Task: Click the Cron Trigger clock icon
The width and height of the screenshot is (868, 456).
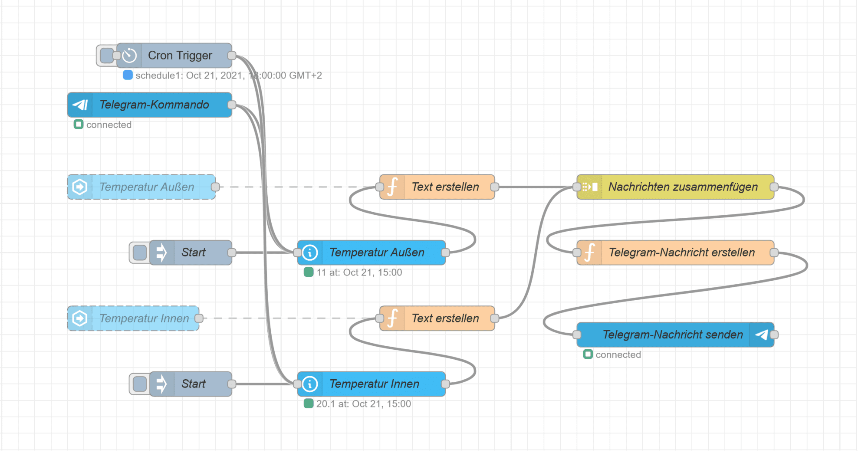Action: point(129,56)
